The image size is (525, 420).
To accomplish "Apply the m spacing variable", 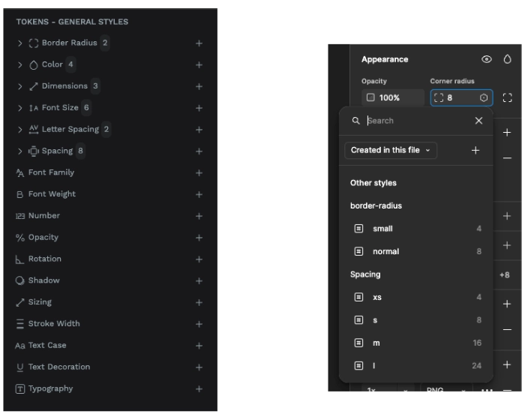I will click(x=416, y=343).
